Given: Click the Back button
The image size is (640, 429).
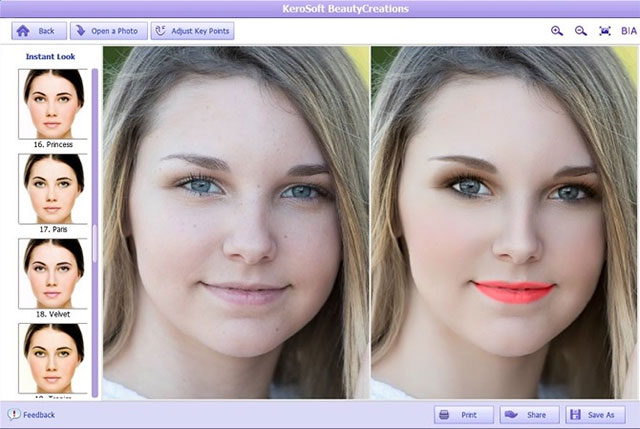Looking at the screenshot, I should pos(39,31).
